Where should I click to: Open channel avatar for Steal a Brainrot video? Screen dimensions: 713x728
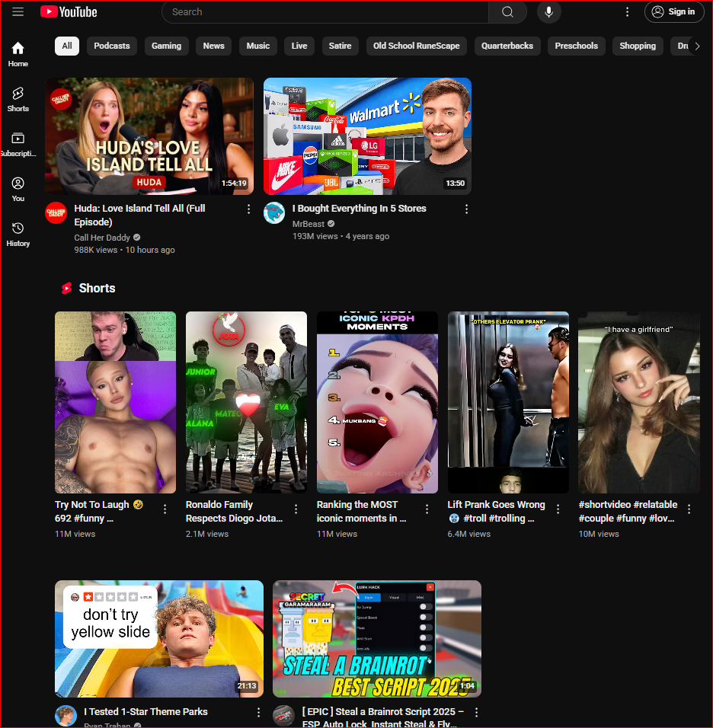283,716
